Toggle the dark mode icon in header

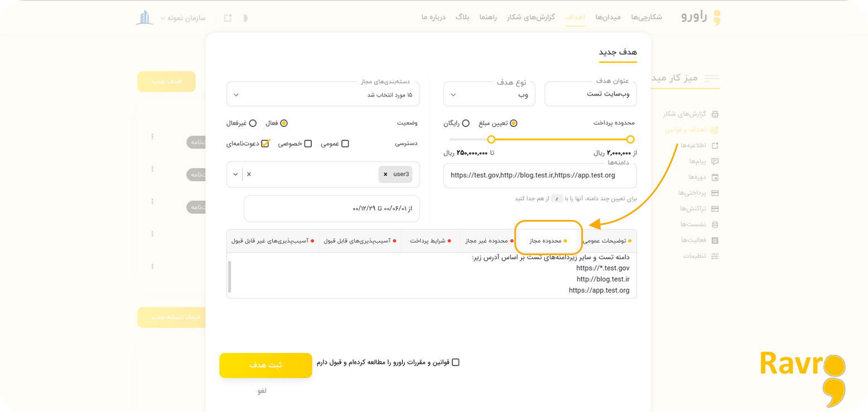244,18
